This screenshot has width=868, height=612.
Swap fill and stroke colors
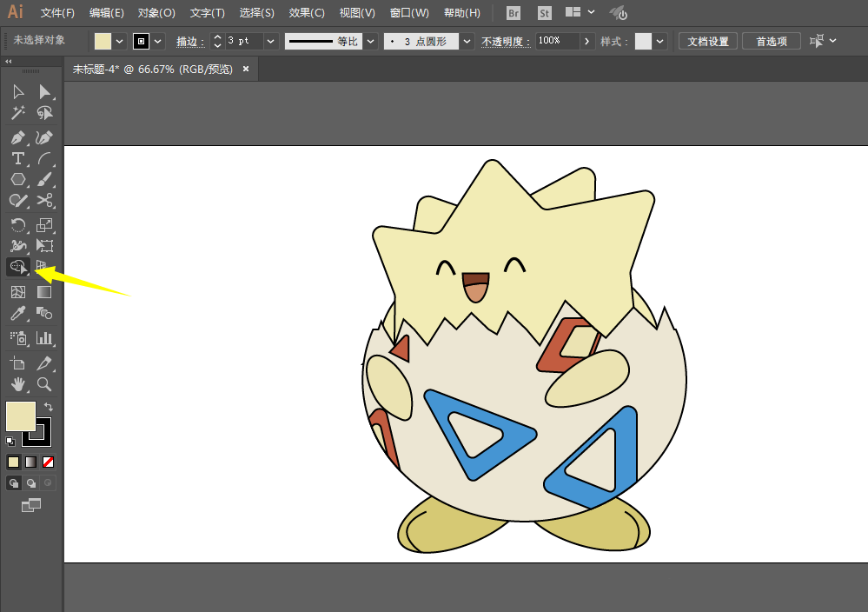(x=49, y=407)
